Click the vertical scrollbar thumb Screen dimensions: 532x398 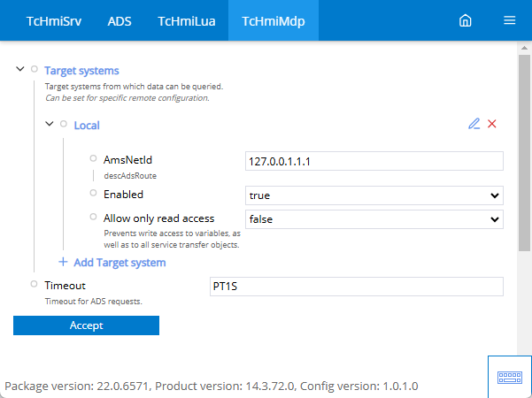coord(524,153)
